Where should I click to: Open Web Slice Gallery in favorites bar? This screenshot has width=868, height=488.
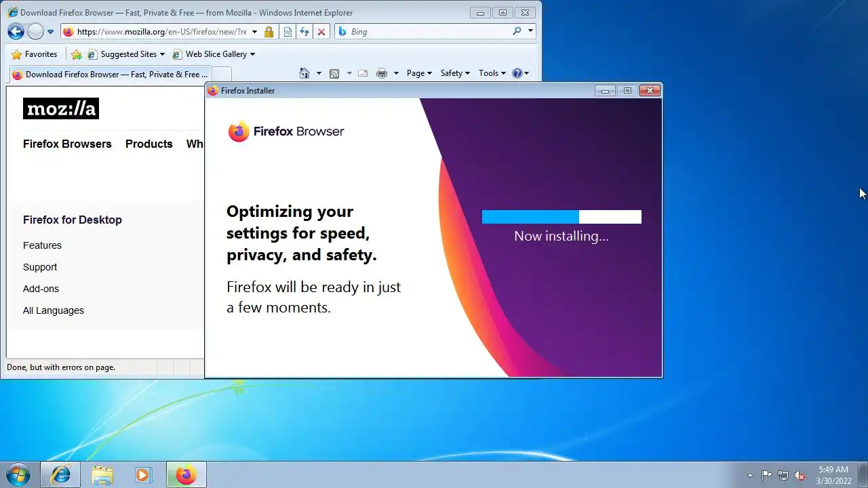point(214,54)
